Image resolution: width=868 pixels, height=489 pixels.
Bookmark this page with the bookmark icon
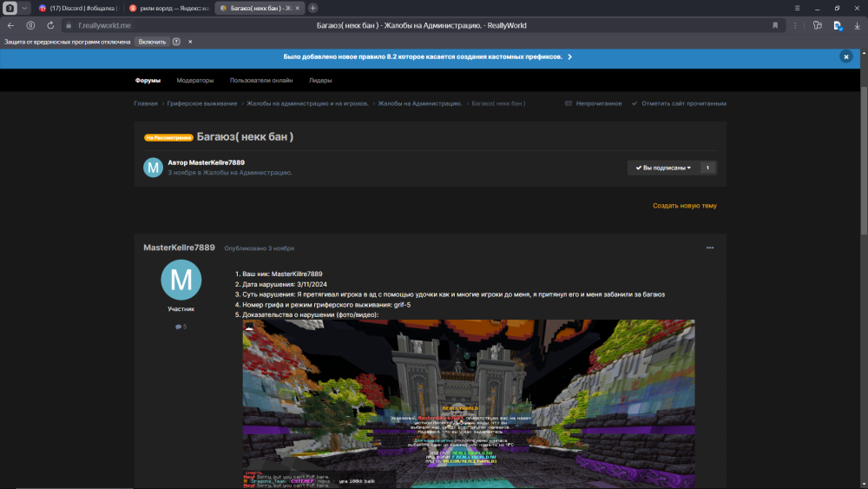775,25
